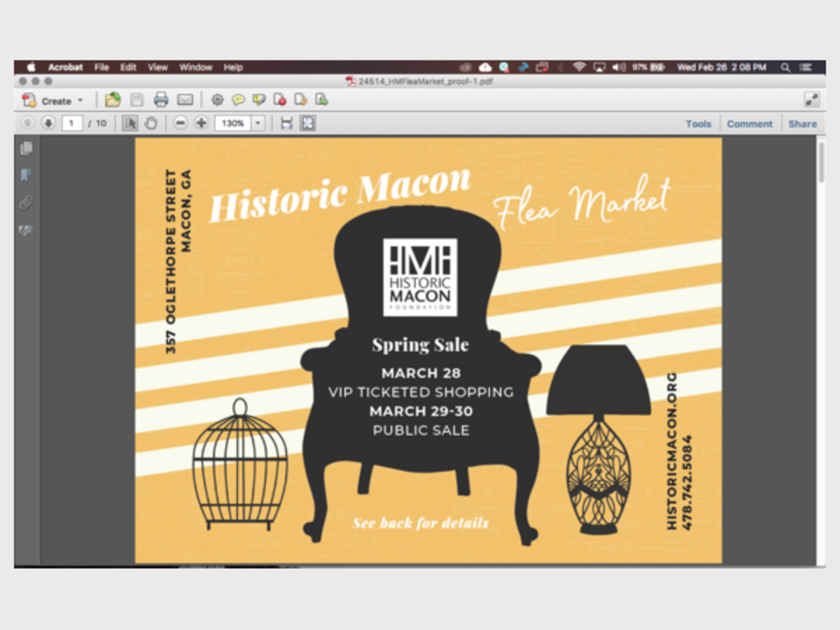Click the 'Flea Market' script title

tap(582, 202)
